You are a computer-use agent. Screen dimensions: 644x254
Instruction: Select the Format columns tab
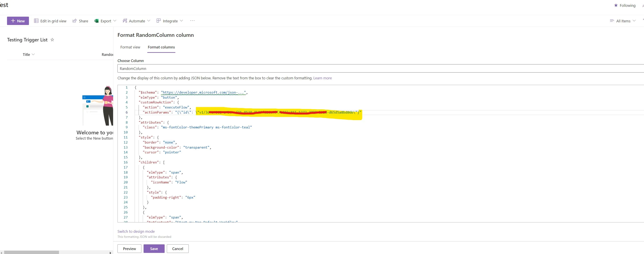pyautogui.click(x=161, y=47)
